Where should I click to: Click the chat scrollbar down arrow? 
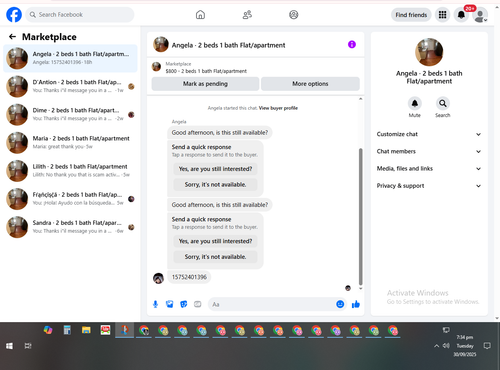pyautogui.click(x=360, y=289)
